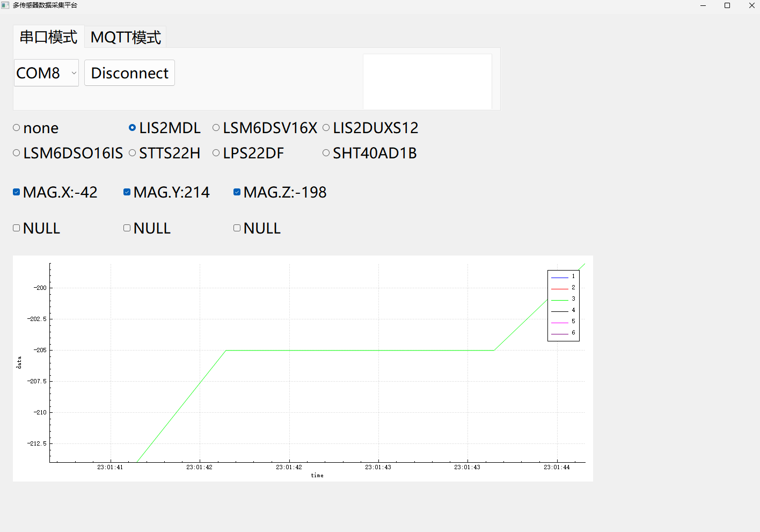The height and width of the screenshot is (532, 760).
Task: Click legend entry 2 with red line
Action: click(x=563, y=288)
